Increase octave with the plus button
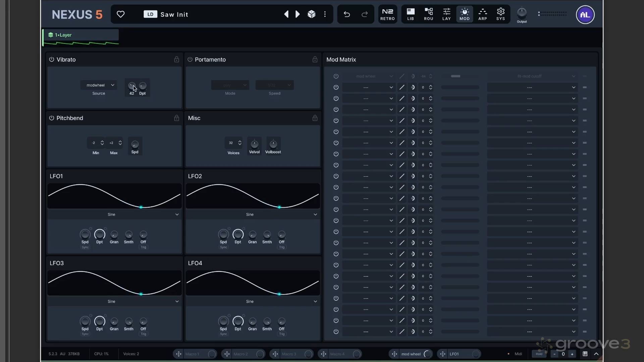Image resolution: width=644 pixels, height=362 pixels. click(x=572, y=354)
